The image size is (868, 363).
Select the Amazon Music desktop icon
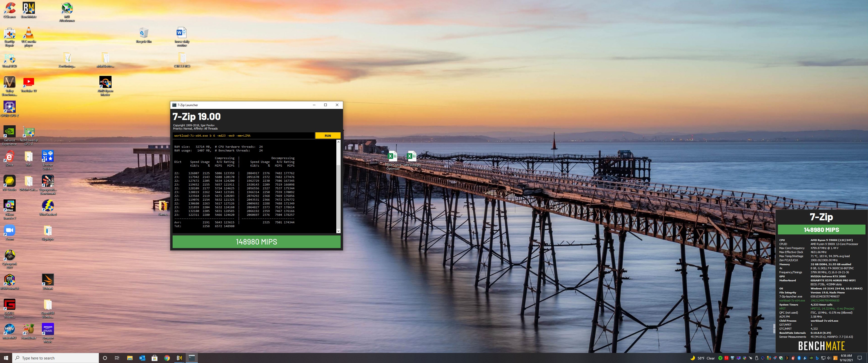point(48,333)
